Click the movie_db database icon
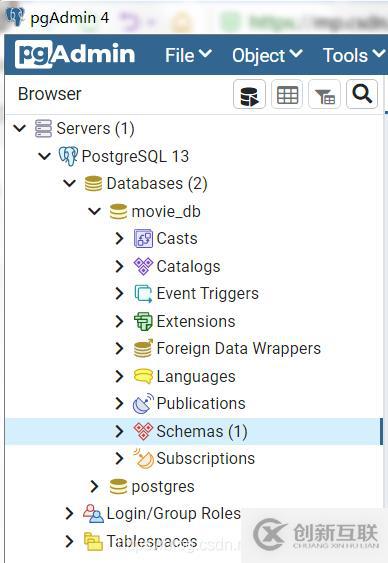Screen dimensions: 388x563 [118, 211]
